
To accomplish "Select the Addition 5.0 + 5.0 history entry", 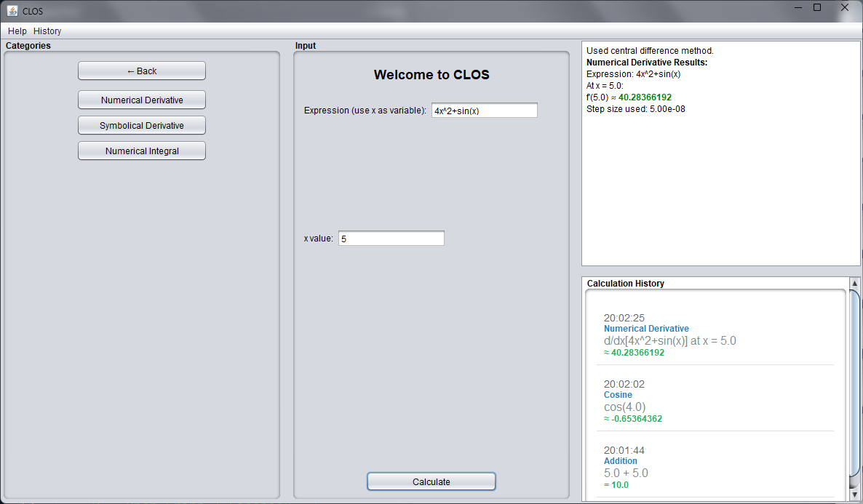I will 716,467.
